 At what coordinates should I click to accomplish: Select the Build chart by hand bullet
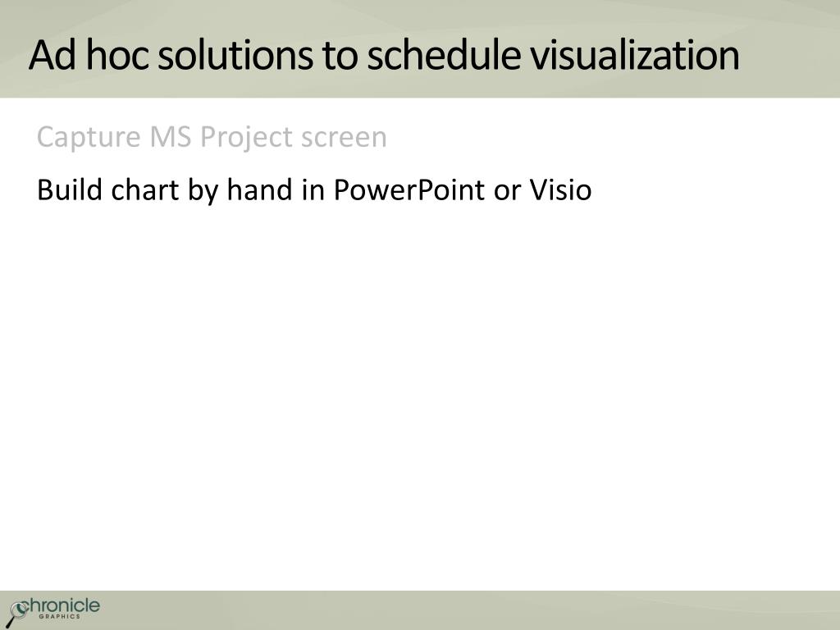click(314, 190)
